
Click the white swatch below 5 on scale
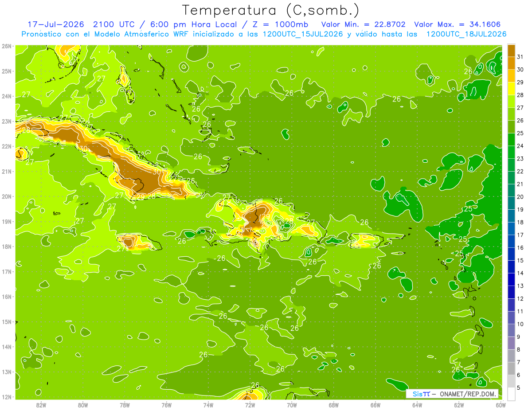point(511,394)
